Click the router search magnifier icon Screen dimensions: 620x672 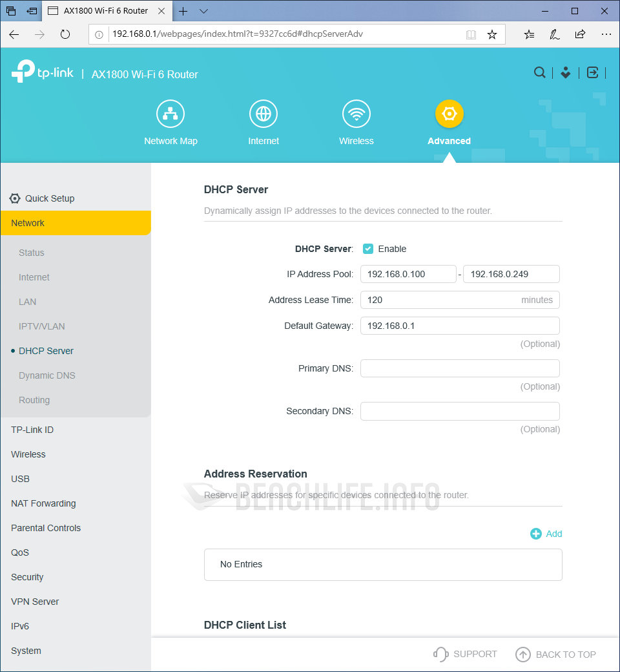coord(539,72)
